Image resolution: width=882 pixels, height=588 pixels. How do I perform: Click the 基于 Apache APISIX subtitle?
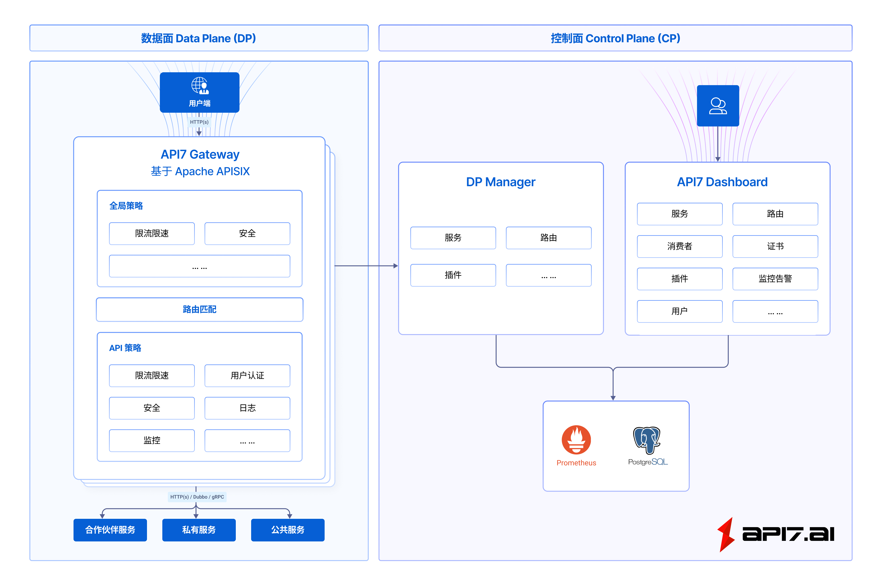click(x=200, y=171)
